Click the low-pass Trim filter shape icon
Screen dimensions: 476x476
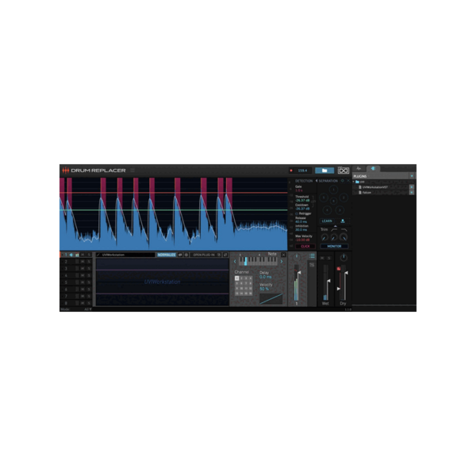coord(344,230)
